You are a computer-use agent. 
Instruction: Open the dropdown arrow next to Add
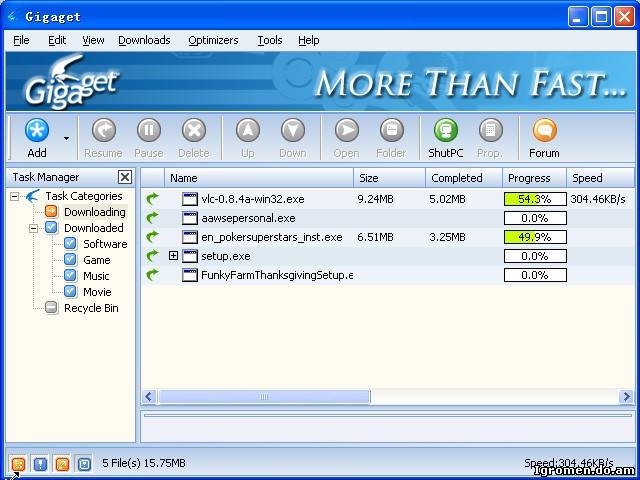[66, 138]
